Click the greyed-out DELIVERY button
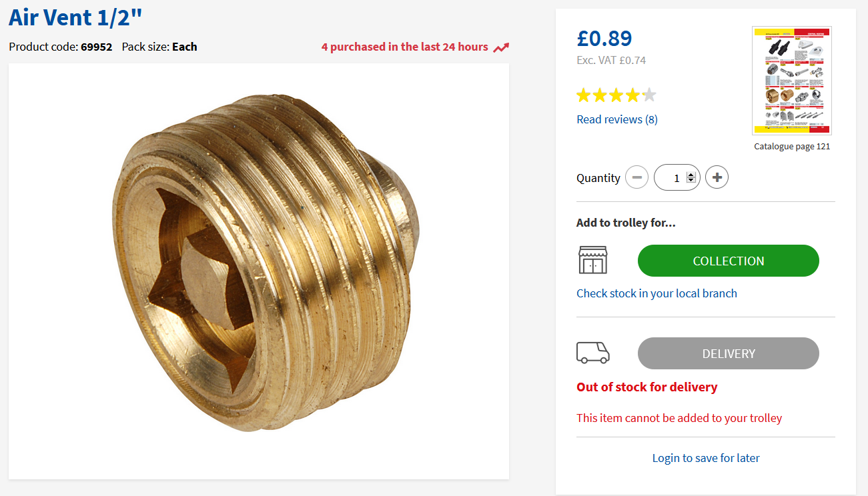The image size is (868, 496). [x=728, y=353]
